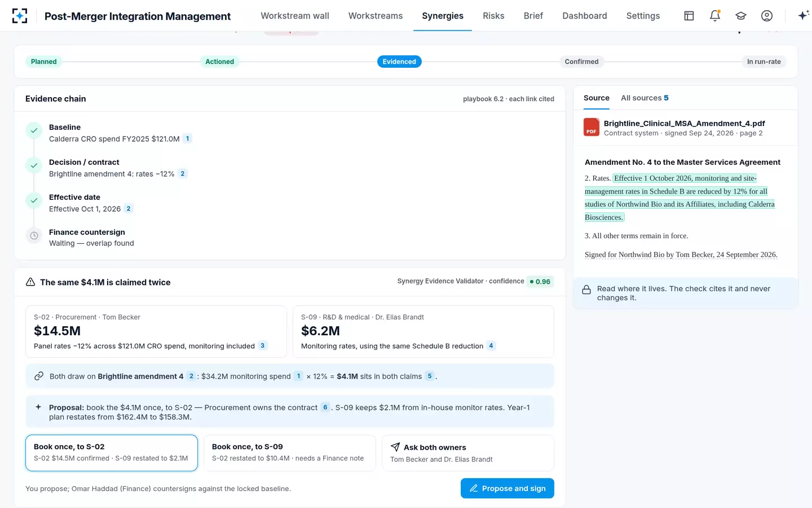Select the 'In run-rate' stage pill
The image size is (812, 508).
(x=764, y=62)
